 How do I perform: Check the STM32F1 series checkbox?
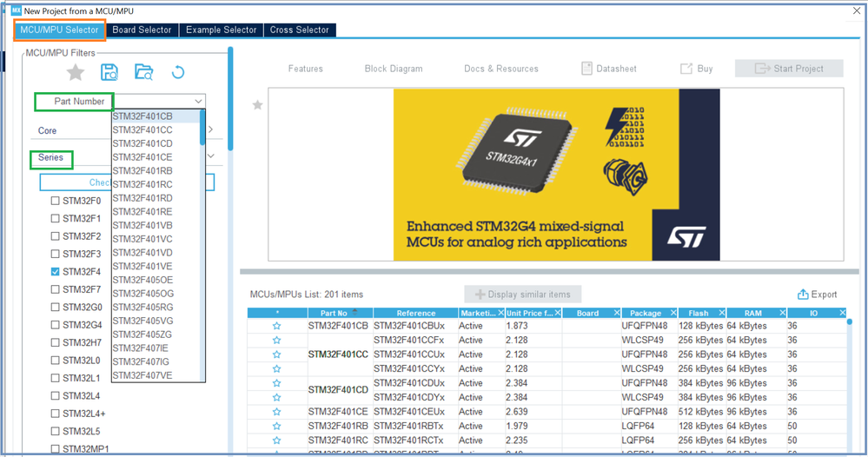point(55,219)
